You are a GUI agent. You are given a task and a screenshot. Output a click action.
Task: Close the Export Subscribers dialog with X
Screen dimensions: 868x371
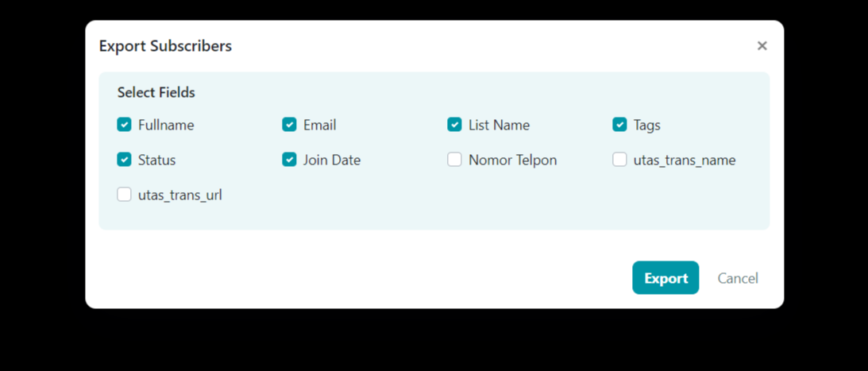[x=762, y=46]
